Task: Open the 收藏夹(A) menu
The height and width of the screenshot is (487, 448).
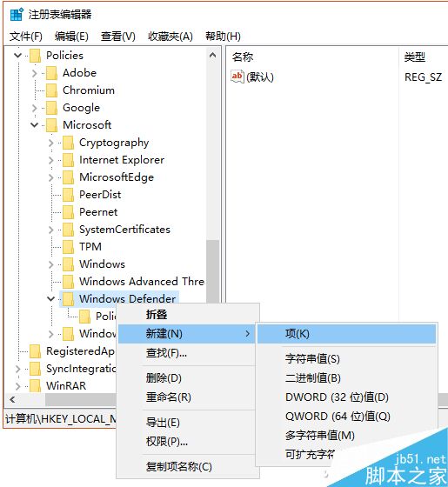Action: [171, 37]
